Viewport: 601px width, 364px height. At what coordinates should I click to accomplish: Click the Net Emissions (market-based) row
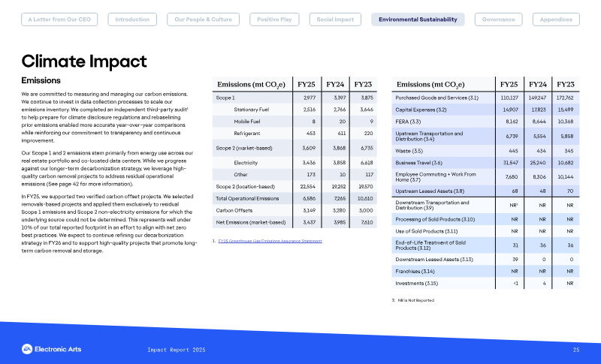[x=294, y=222]
